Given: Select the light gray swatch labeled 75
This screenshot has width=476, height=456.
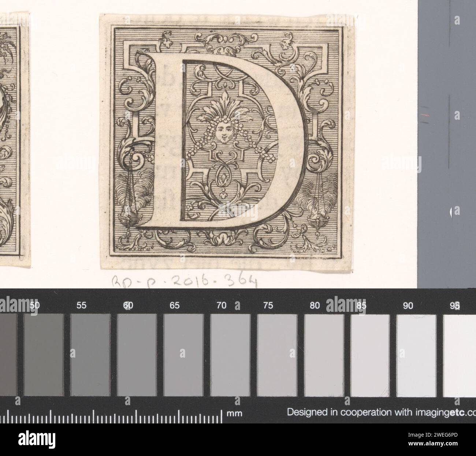Looking at the screenshot, I should [x=277, y=355].
